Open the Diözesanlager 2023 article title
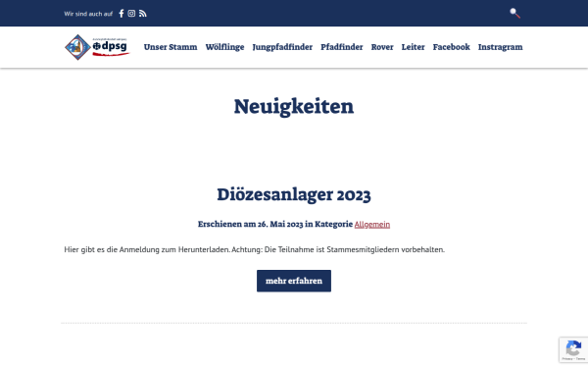588x368 pixels. pos(294,194)
